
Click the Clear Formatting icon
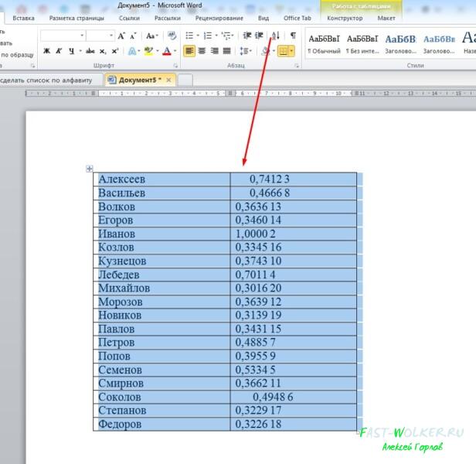coord(172,36)
